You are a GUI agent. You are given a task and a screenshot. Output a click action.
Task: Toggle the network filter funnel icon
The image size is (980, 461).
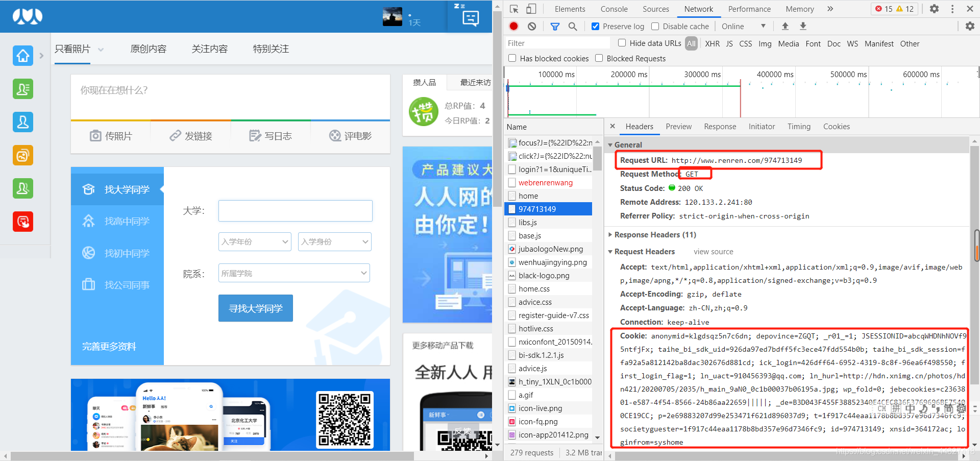555,27
